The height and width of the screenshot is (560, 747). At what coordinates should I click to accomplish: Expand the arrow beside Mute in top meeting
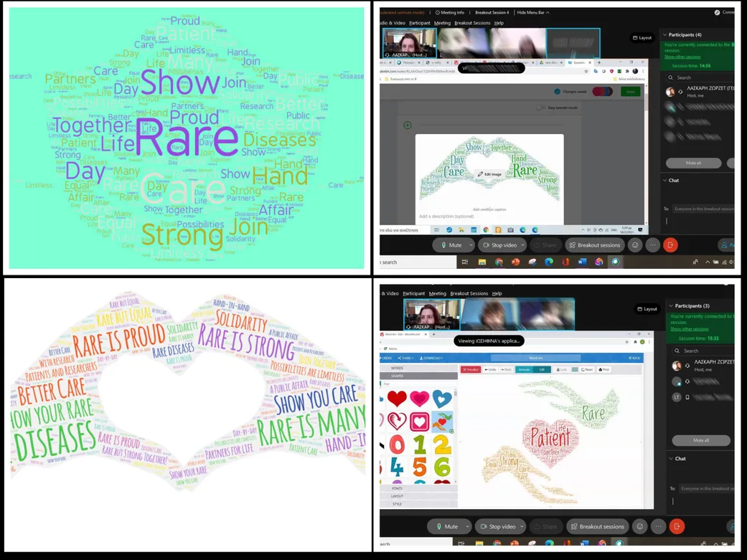click(471, 245)
